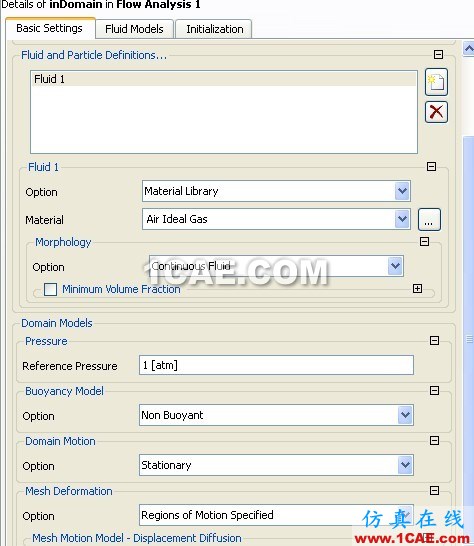Screen dimensions: 474x546
Task: Collapse the Buoyancy Model section
Action: [x=434, y=390]
